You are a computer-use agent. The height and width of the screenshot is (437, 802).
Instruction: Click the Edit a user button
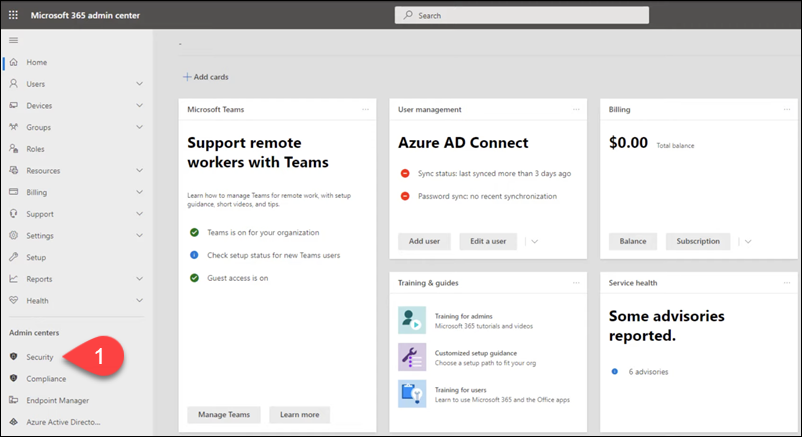point(488,241)
